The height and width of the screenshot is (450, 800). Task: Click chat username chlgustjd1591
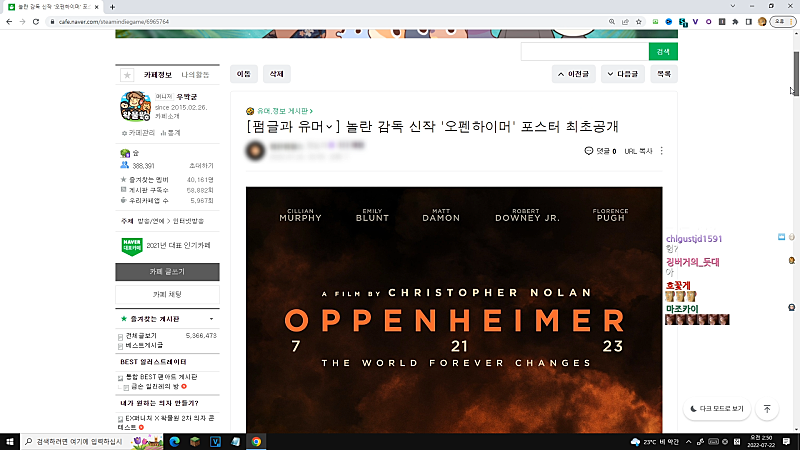point(694,239)
